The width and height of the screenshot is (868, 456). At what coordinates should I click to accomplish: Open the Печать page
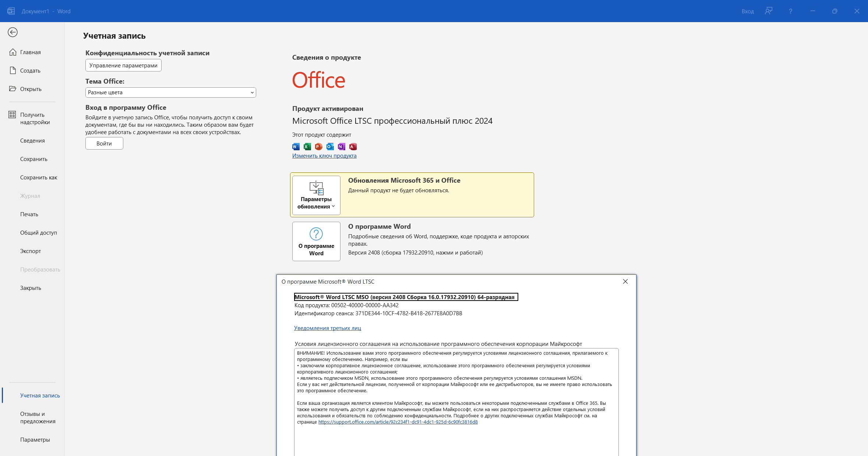tap(29, 214)
